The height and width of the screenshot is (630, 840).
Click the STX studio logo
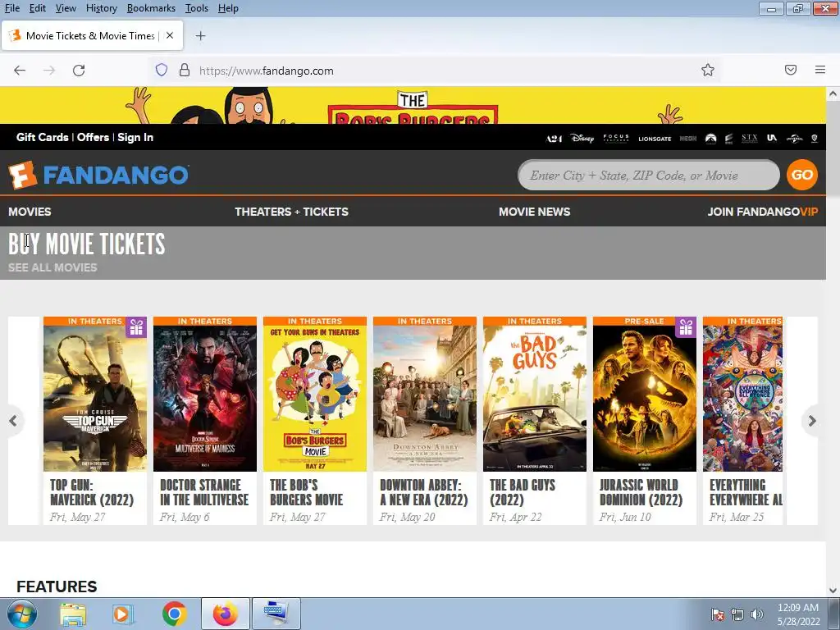tap(750, 139)
